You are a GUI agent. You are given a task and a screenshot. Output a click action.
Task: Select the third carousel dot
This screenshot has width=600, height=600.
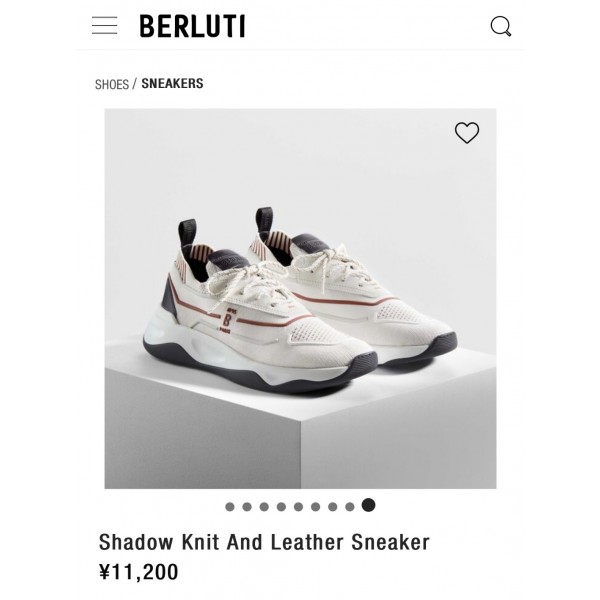pyautogui.click(x=264, y=507)
